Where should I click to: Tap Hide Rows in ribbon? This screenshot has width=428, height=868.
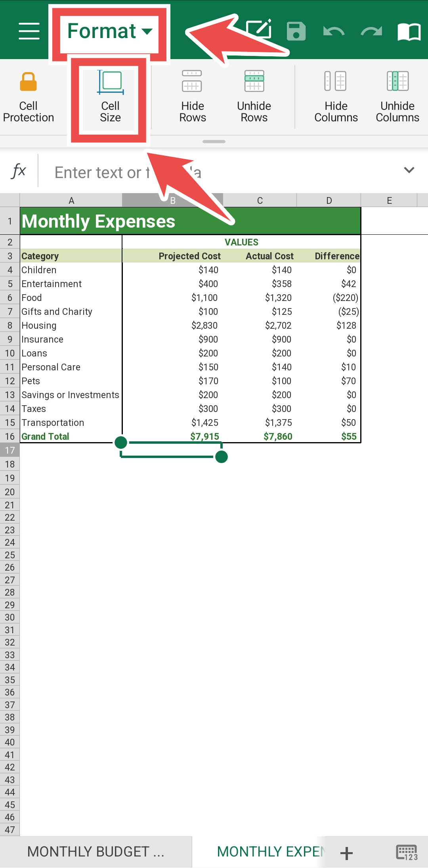tap(193, 98)
